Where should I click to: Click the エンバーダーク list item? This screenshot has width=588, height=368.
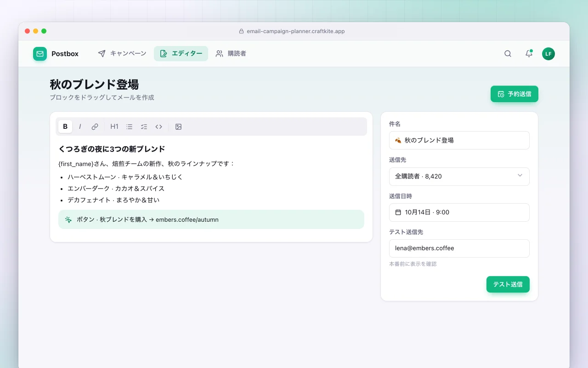coord(116,189)
